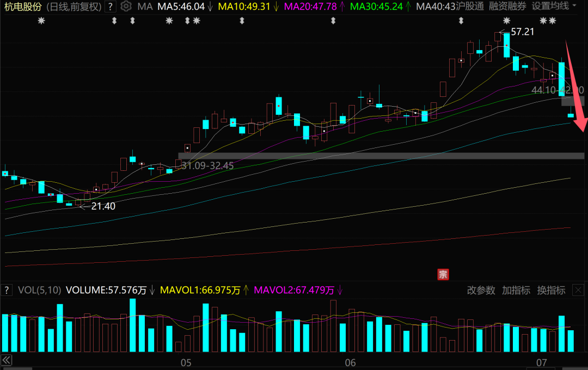This screenshot has width=588, height=370.
Task: Click 加指标 to add indicator
Action: 516,290
